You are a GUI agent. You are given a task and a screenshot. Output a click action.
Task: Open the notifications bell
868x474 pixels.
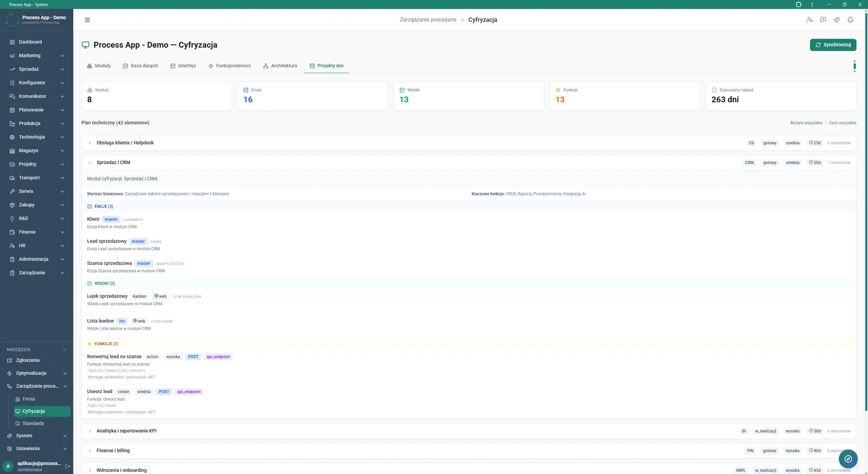pos(850,20)
